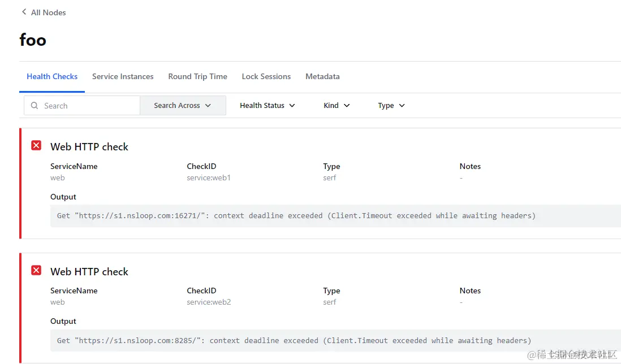Screen dimensions: 621x364
Task: Click the red critical icon for service:web1 check
Action: pos(36,145)
